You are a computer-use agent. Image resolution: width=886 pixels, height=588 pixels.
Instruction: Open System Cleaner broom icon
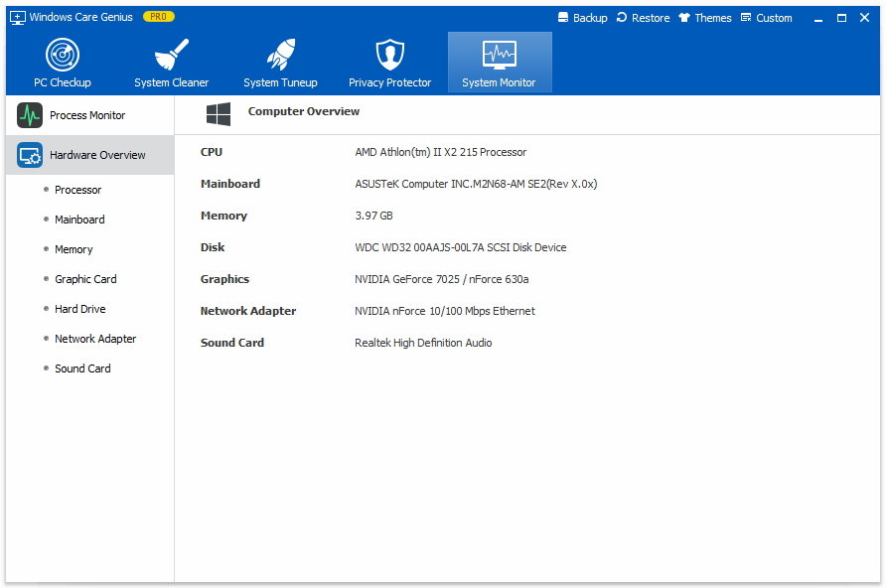(171, 55)
